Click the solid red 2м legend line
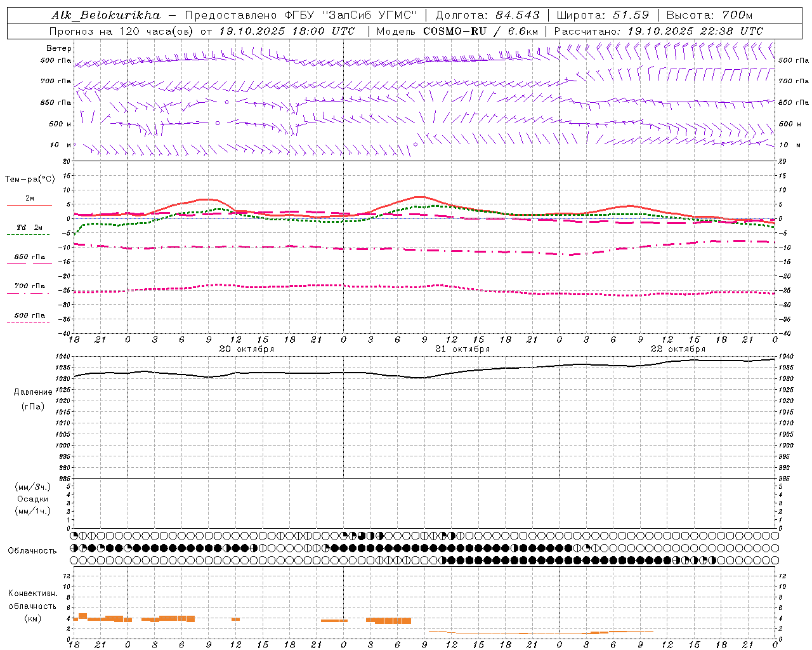The height and width of the screenshot is (650, 812). pyautogui.click(x=29, y=205)
